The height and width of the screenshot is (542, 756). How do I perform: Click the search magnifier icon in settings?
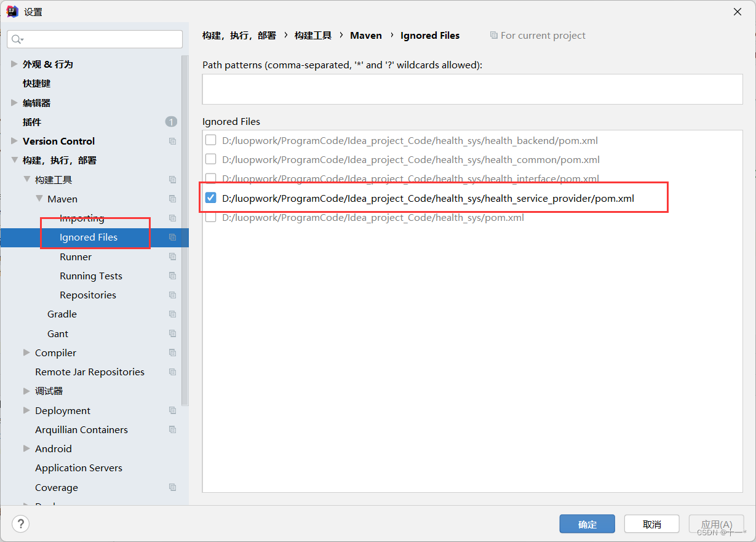tap(17, 39)
